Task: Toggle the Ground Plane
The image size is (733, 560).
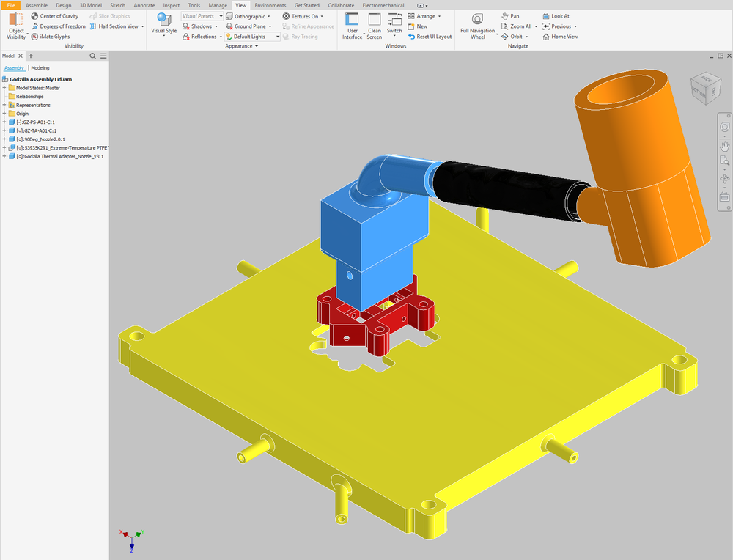Action: 246,26
